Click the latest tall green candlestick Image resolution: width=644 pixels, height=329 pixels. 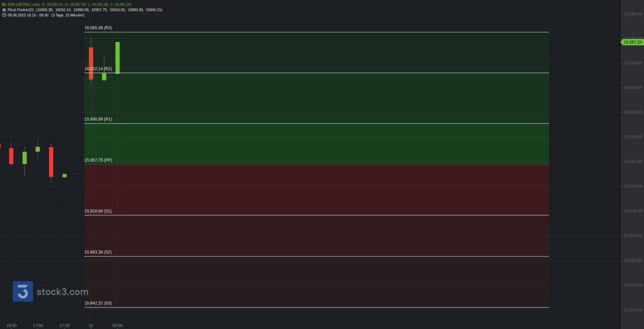coord(118,57)
